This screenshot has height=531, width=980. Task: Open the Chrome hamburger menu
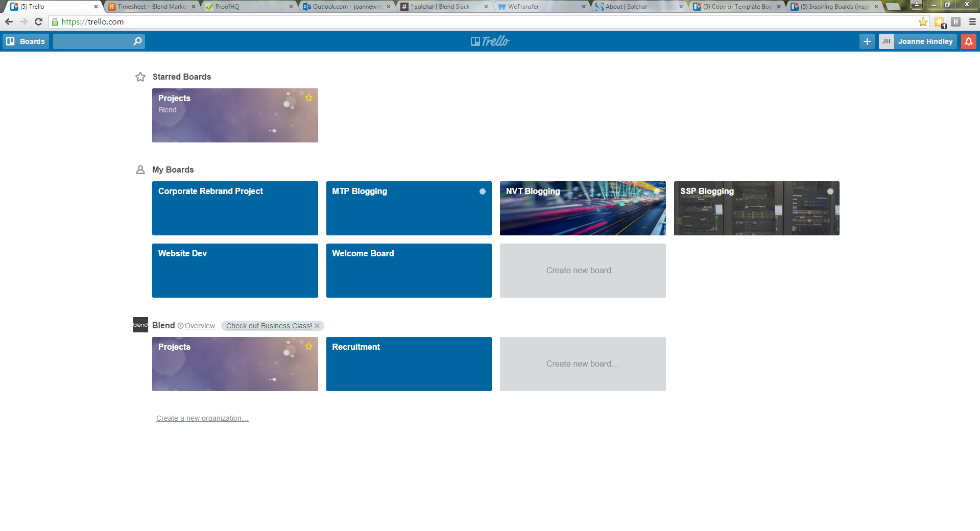click(x=972, y=21)
